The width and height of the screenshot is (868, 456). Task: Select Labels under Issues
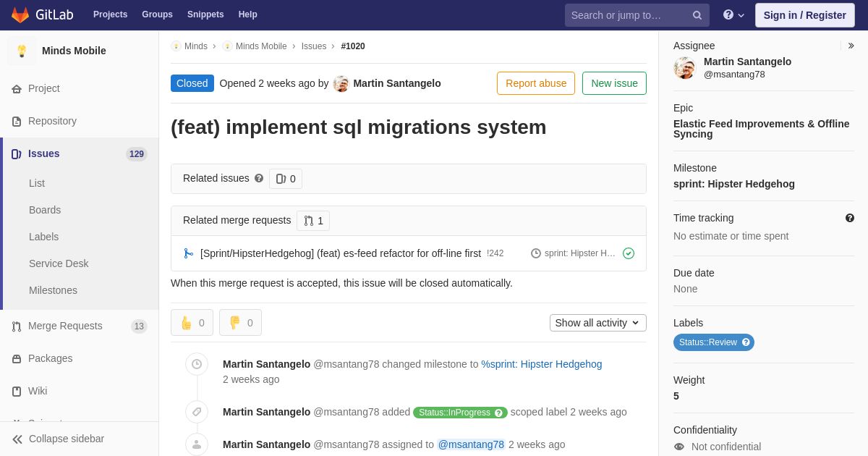[44, 237]
